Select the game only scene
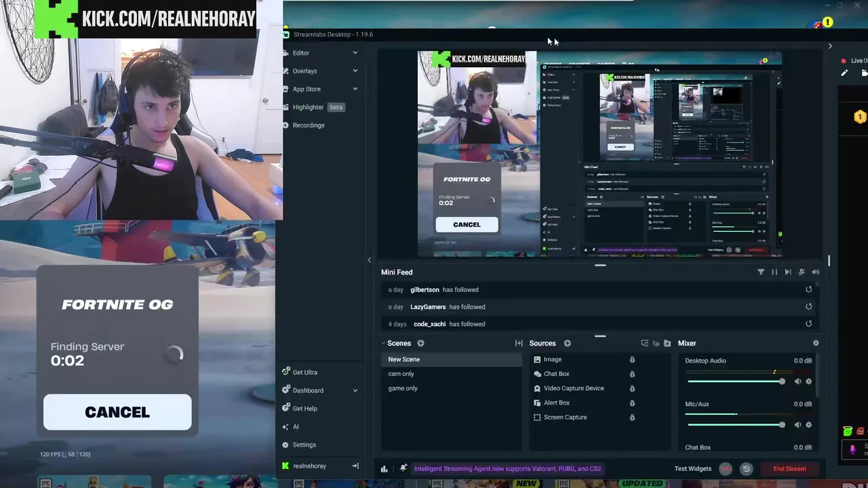868x488 pixels. coord(451,389)
